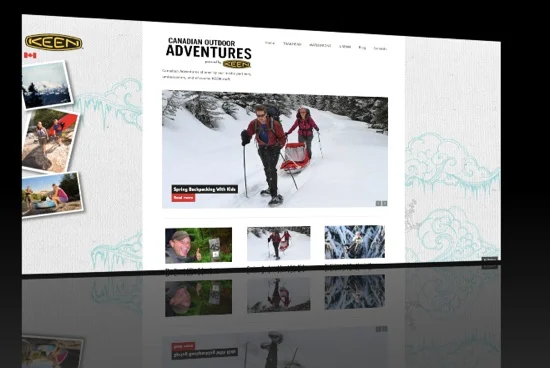Open the sidebar photo with red canoe

point(50,141)
